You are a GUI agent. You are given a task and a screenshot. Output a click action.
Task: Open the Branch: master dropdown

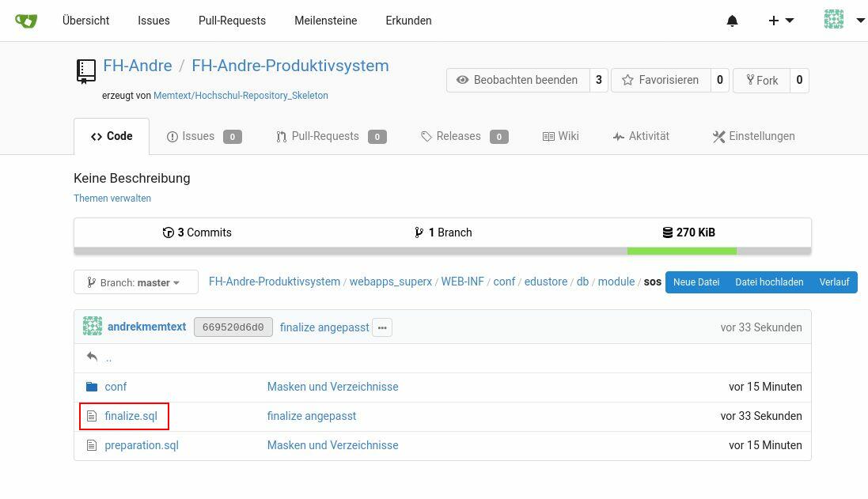tap(135, 282)
